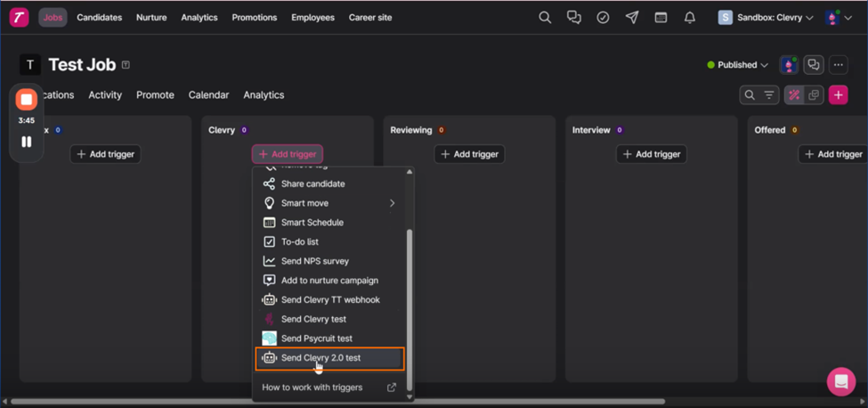This screenshot has height=408, width=868.
Task: Open the chat messages icon
Action: 574,18
